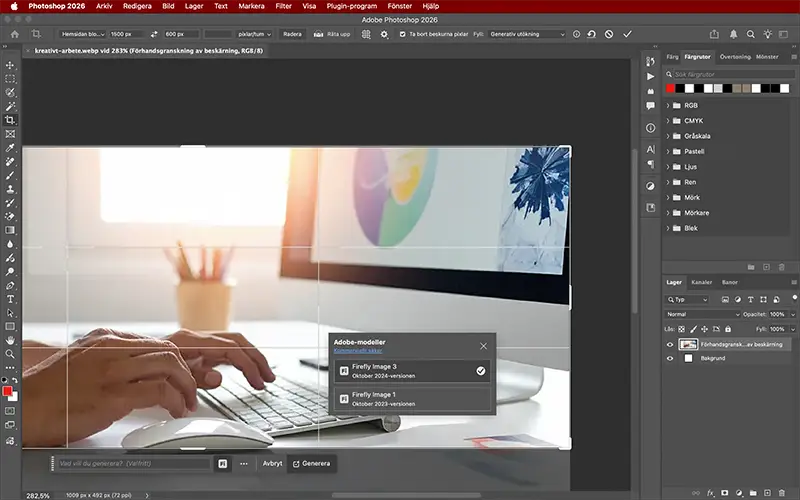Create a new layer
Viewport: 800px width, 500px height.
tap(767, 493)
